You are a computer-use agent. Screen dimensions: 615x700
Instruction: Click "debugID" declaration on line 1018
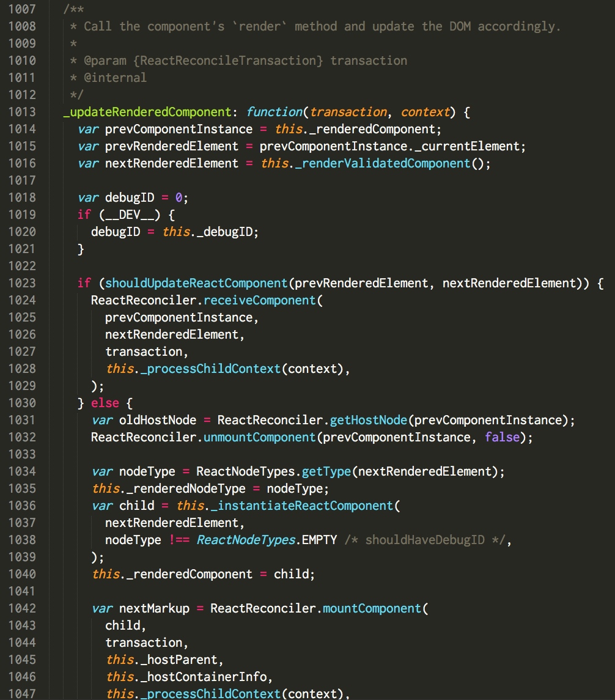(x=130, y=197)
